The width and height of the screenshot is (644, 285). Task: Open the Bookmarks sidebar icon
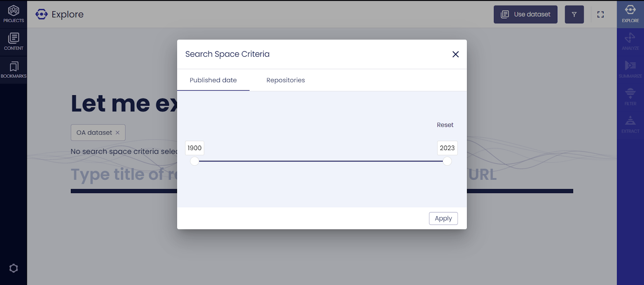pyautogui.click(x=13, y=70)
